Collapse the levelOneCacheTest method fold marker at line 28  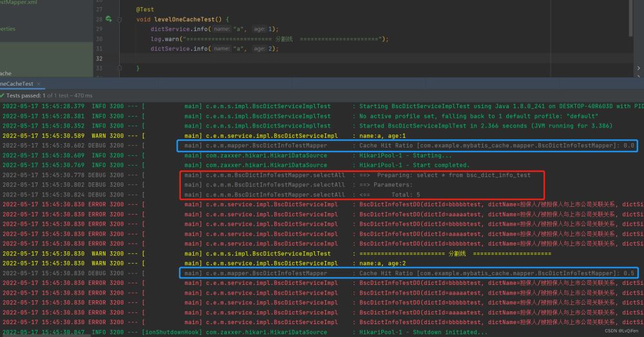[120, 19]
